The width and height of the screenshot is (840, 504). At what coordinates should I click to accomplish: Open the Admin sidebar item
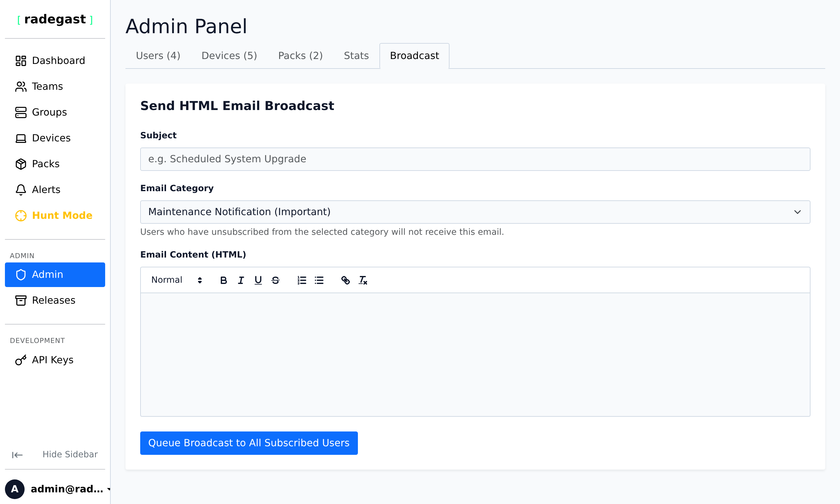pyautogui.click(x=55, y=274)
